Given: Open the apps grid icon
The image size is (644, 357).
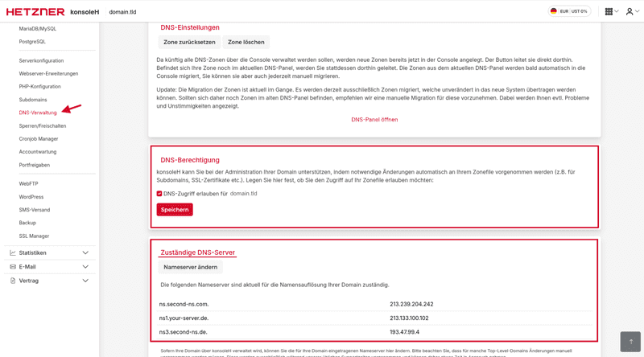Looking at the screenshot, I should pos(609,11).
